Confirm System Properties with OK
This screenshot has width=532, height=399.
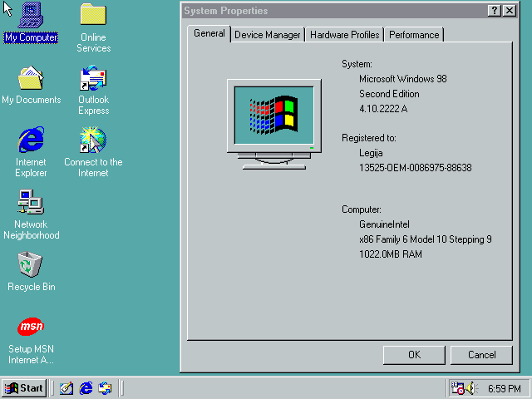click(x=414, y=355)
